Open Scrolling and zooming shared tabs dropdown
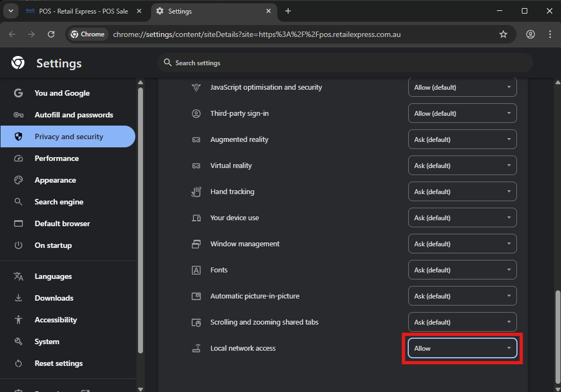561x392 pixels. (462, 322)
